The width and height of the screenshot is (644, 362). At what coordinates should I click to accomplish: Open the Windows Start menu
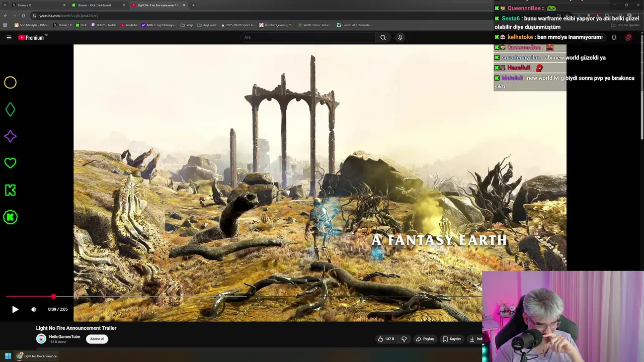(x=8, y=356)
